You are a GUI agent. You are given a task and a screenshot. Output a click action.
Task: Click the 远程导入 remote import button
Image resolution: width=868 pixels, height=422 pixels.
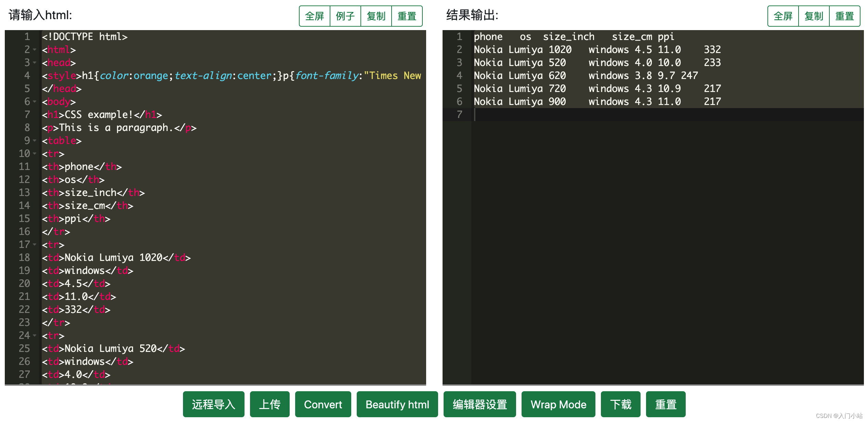(213, 404)
